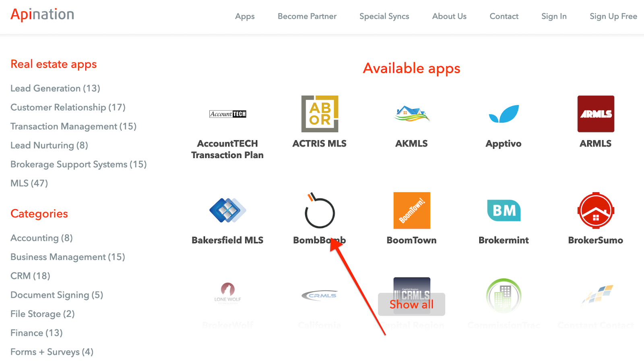Click AccountTECH Transaction Plan label
Image resolution: width=644 pixels, height=364 pixels.
[x=227, y=149]
